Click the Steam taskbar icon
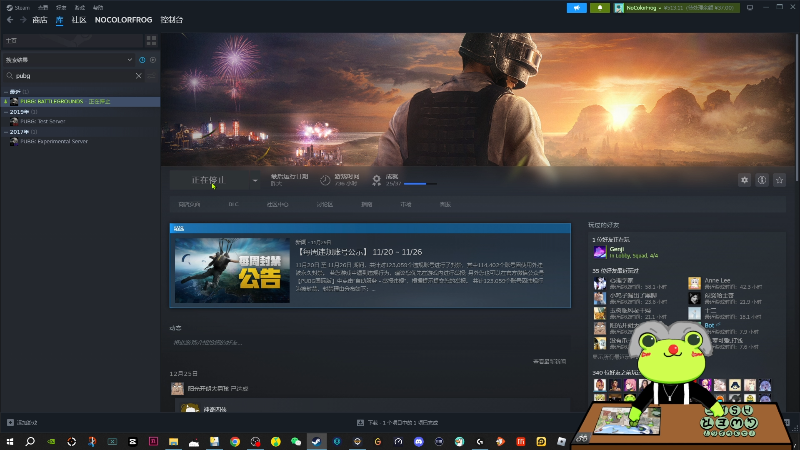The height and width of the screenshot is (450, 800). click(x=316, y=441)
